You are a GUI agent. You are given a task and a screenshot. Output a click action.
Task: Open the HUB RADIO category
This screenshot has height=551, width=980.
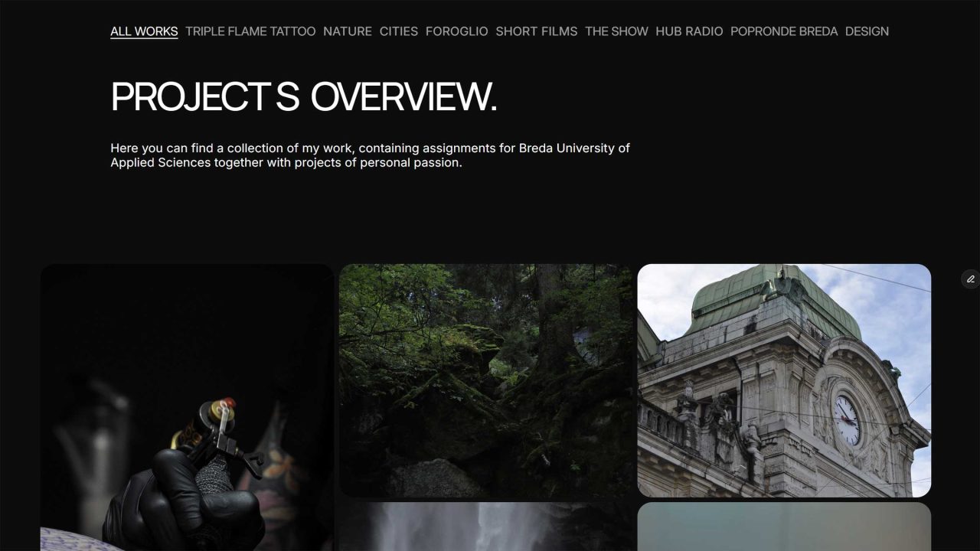coord(689,31)
